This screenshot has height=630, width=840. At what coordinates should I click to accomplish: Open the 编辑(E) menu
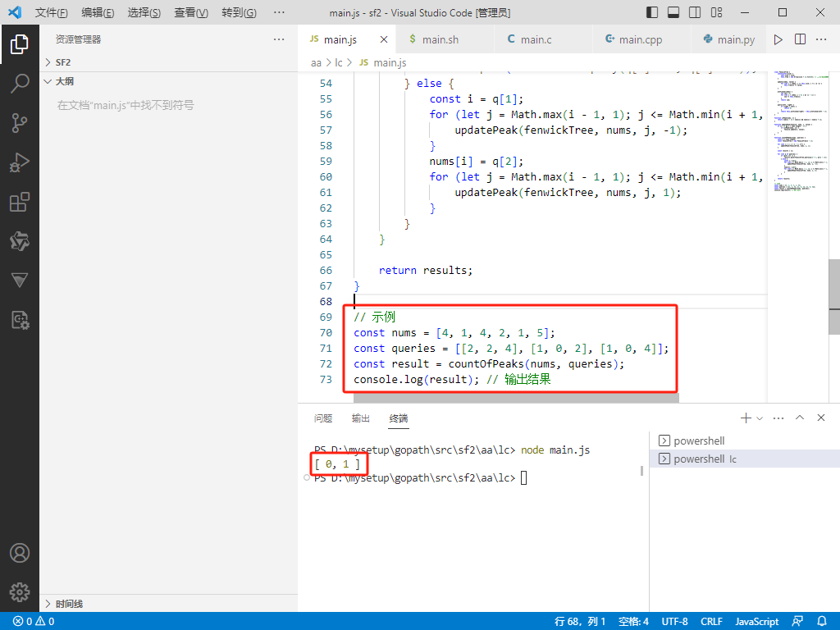[x=98, y=13]
